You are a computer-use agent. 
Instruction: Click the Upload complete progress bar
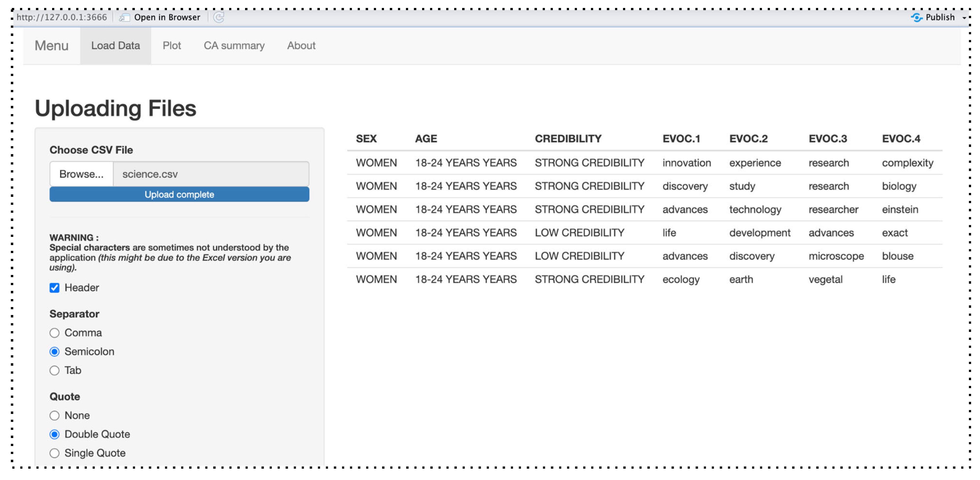(x=179, y=194)
